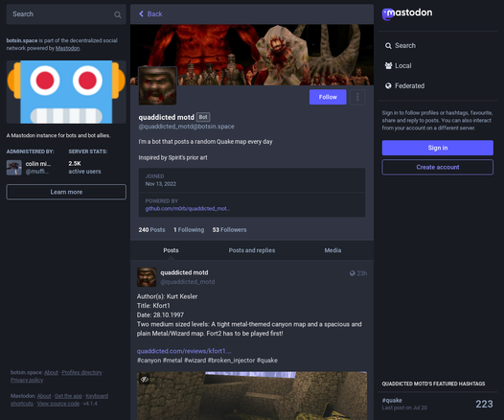Viewport: 504px width, 420px height.
Task: Click the Bot badge next to profile name
Action: [203, 117]
